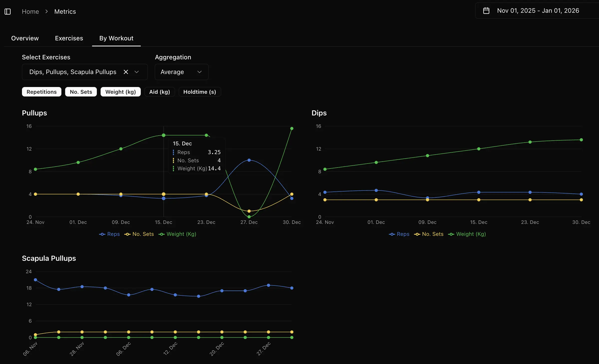Clear selected exercises with the X icon
The width and height of the screenshot is (599, 364).
click(126, 72)
